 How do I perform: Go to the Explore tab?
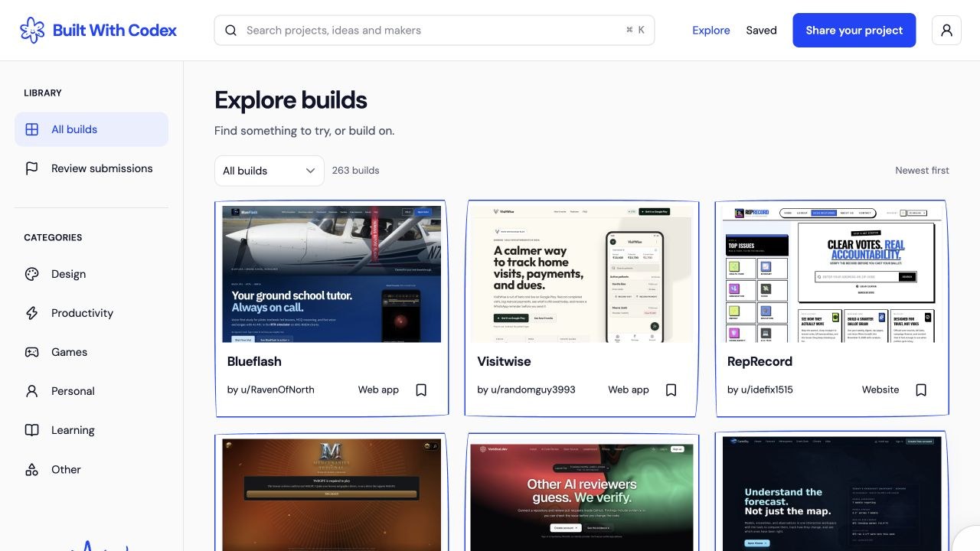711,31
